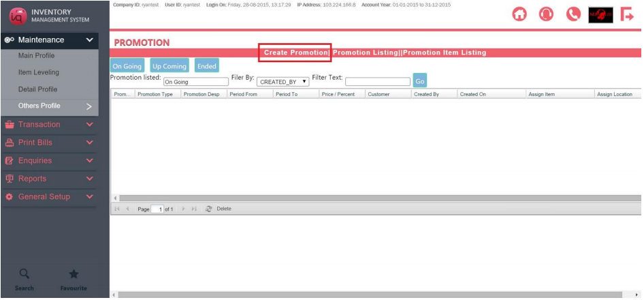The width and height of the screenshot is (644, 300).
Task: Open Favourite star in sidebar
Action: [74, 274]
